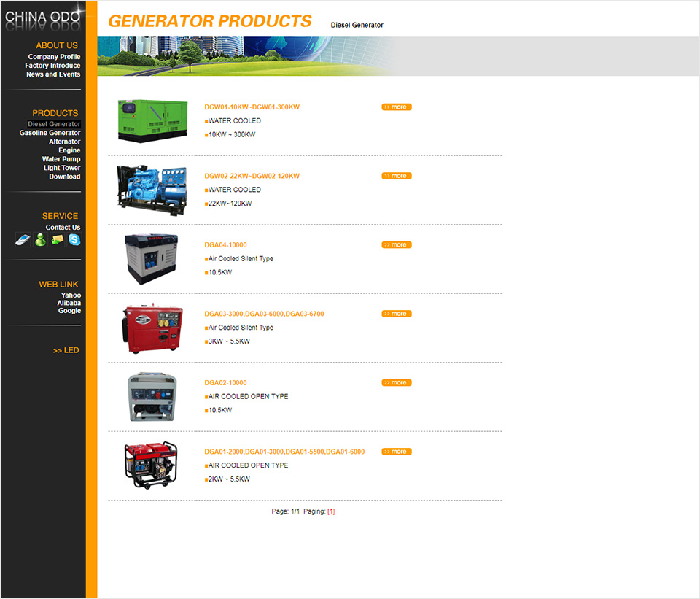Select Alternator in the Products menu
The width and height of the screenshot is (700, 599).
click(64, 142)
